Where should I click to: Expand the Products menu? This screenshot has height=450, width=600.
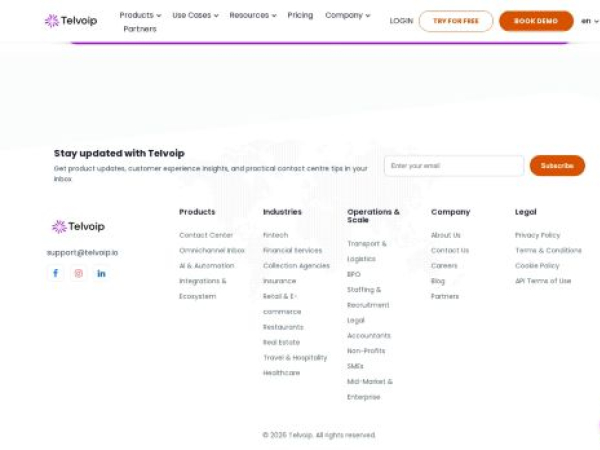click(x=140, y=15)
